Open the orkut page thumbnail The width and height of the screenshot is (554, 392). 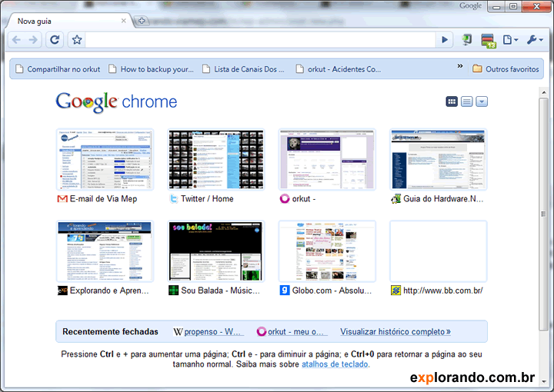click(327, 159)
